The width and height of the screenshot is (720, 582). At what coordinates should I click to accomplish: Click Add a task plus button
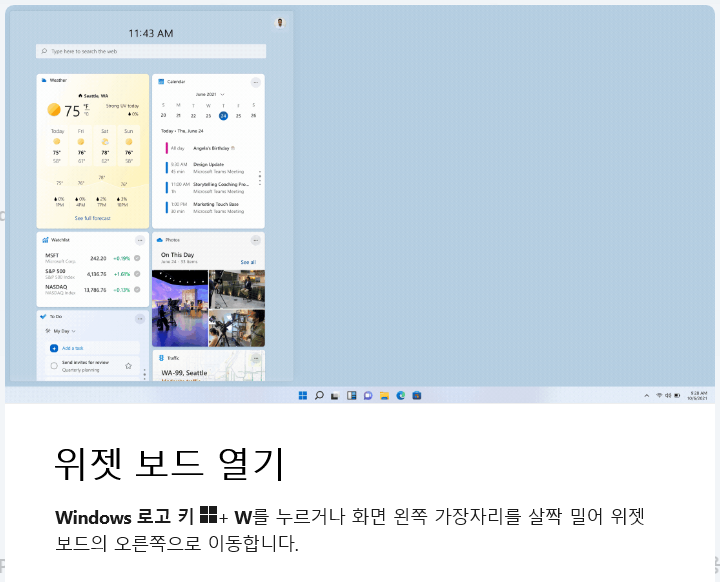pos(54,348)
